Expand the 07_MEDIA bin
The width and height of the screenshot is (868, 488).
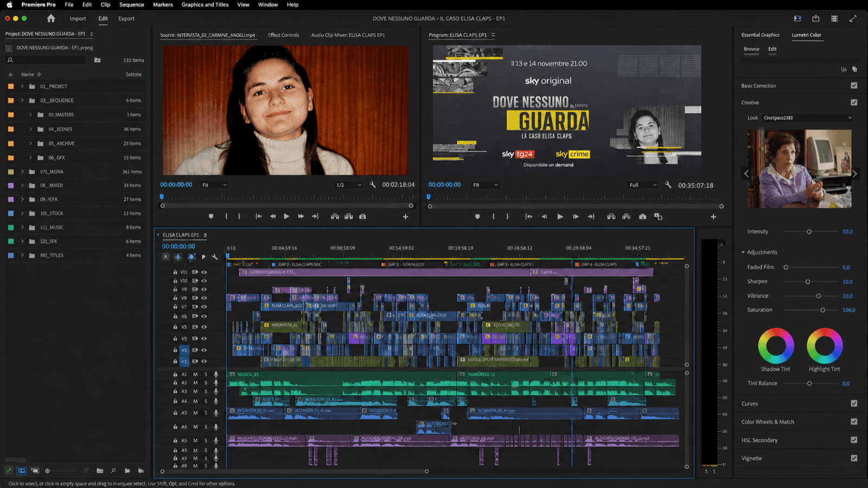pyautogui.click(x=22, y=172)
